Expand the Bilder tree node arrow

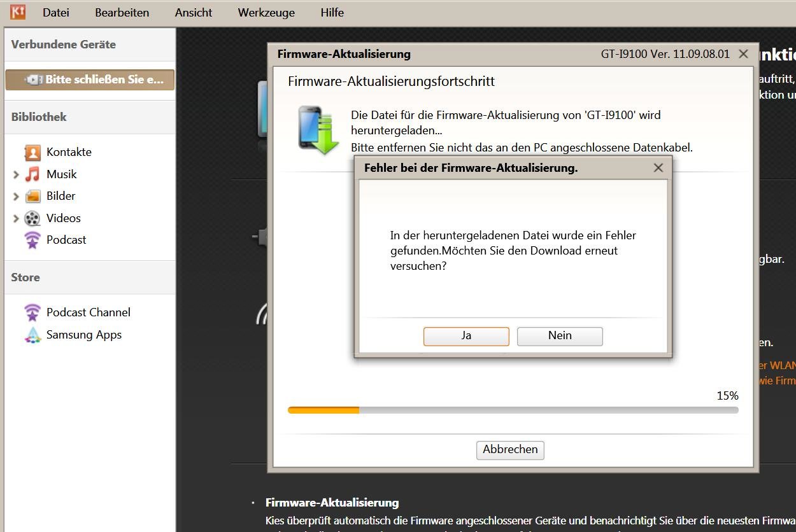point(16,197)
